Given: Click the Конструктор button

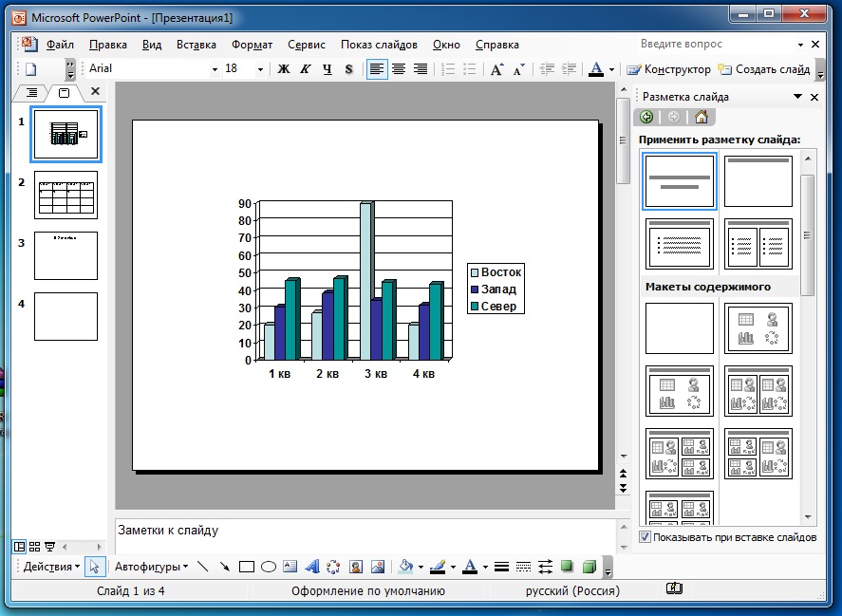Looking at the screenshot, I should tap(668, 69).
